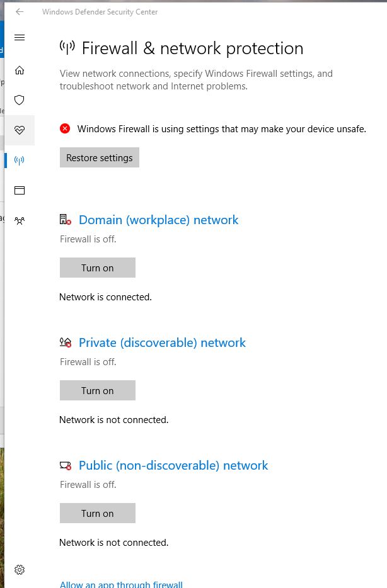Open Domain (workplace) network link
This screenshot has height=588, width=387.
158,220
